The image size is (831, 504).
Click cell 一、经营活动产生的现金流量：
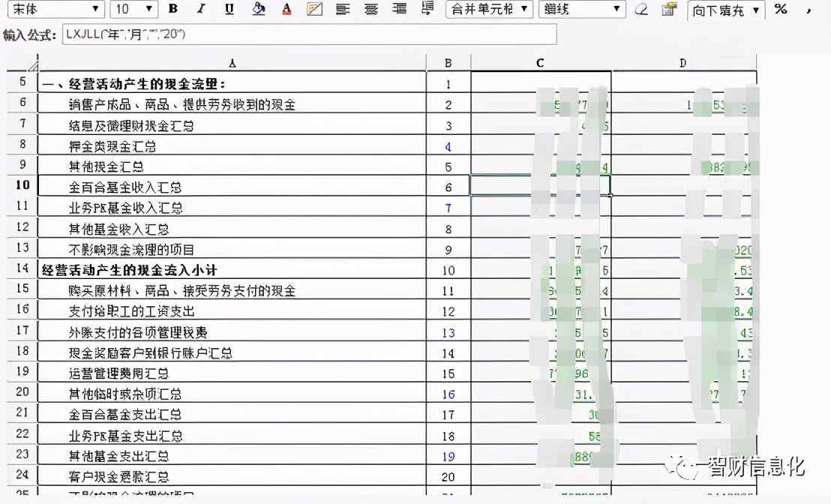[232, 83]
